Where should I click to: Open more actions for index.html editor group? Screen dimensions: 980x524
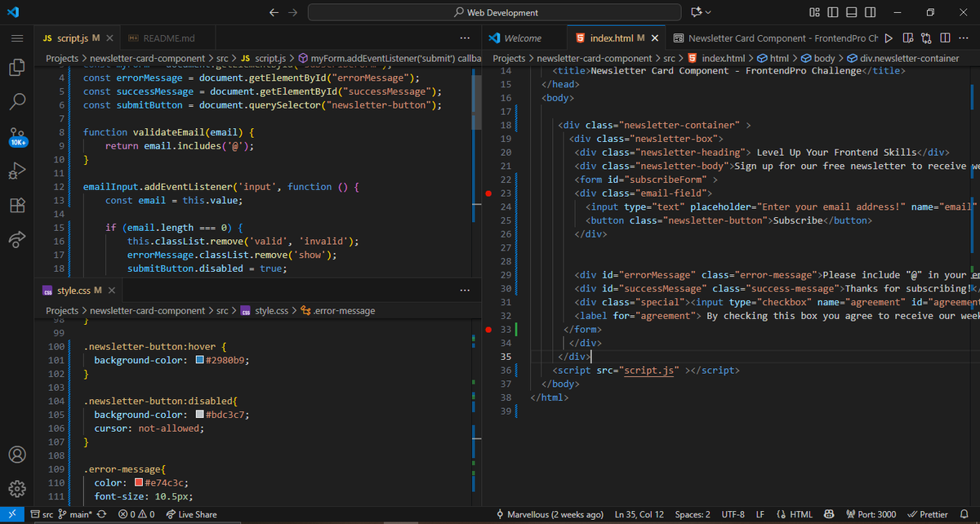(964, 38)
